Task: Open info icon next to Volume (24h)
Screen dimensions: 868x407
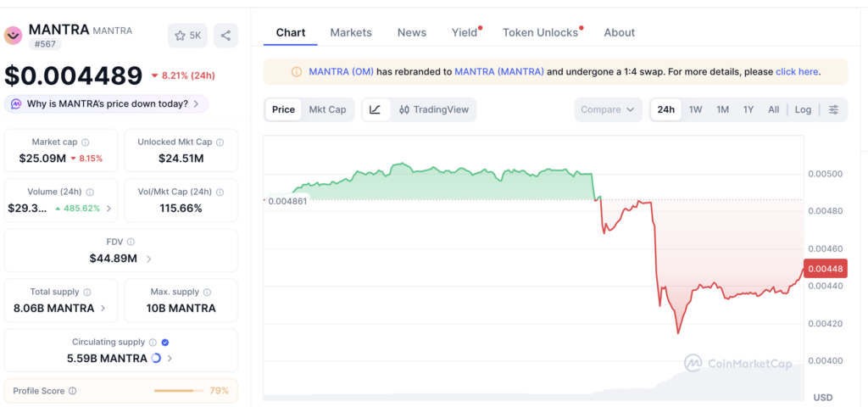Action: point(90,192)
